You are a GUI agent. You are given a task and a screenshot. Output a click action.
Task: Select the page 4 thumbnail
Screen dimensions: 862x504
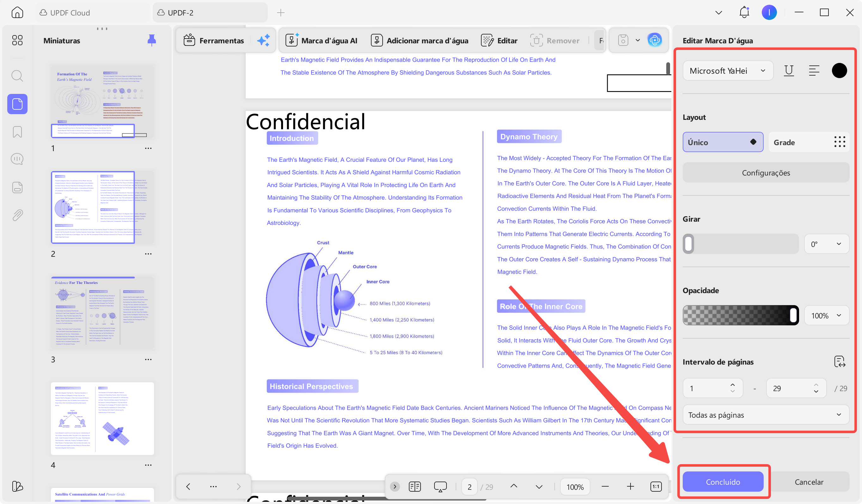point(102,419)
